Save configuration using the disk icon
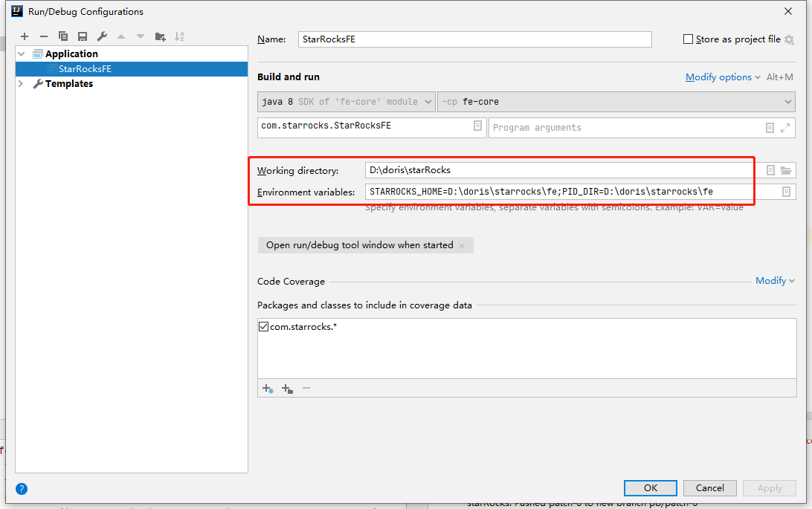Image resolution: width=812 pixels, height=509 pixels. pos(83,36)
